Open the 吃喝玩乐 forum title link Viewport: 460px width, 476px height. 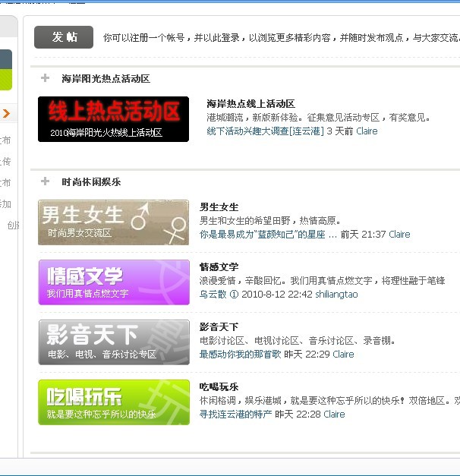pyautogui.click(x=219, y=386)
